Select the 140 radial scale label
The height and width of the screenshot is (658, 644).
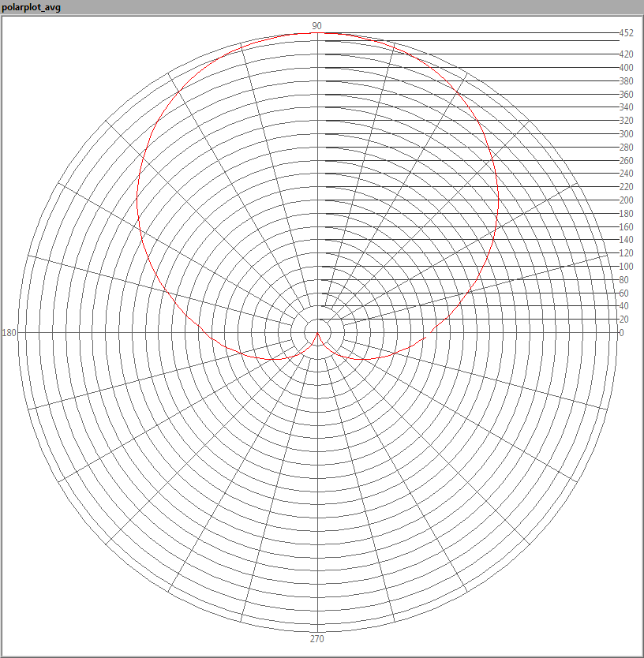626,240
